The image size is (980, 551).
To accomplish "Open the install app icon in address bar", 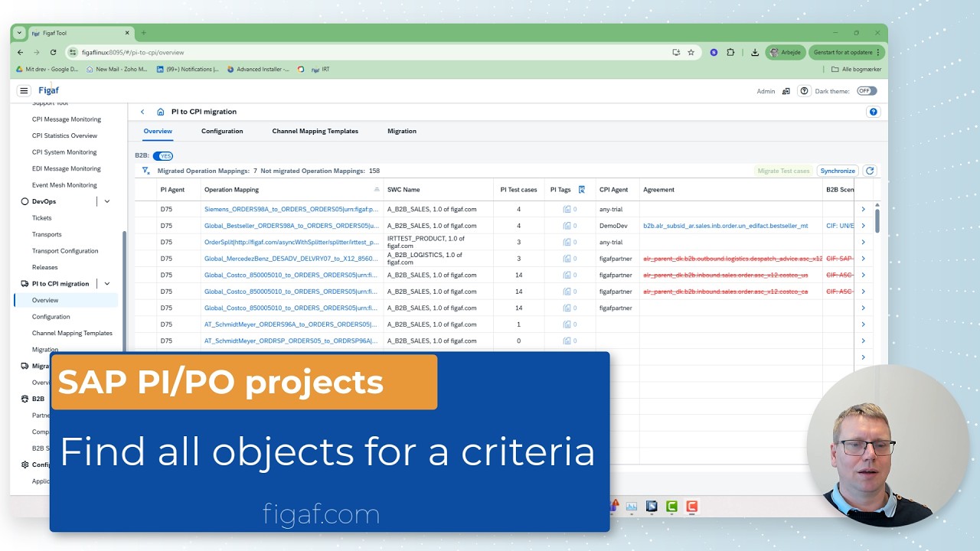I will 676,52.
